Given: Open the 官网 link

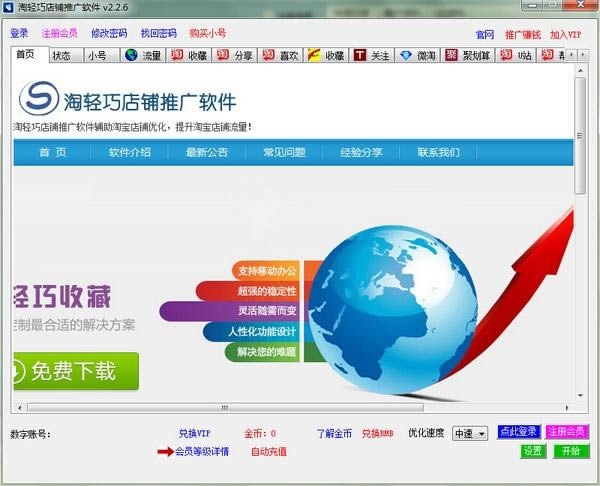Looking at the screenshot, I should point(485,35).
